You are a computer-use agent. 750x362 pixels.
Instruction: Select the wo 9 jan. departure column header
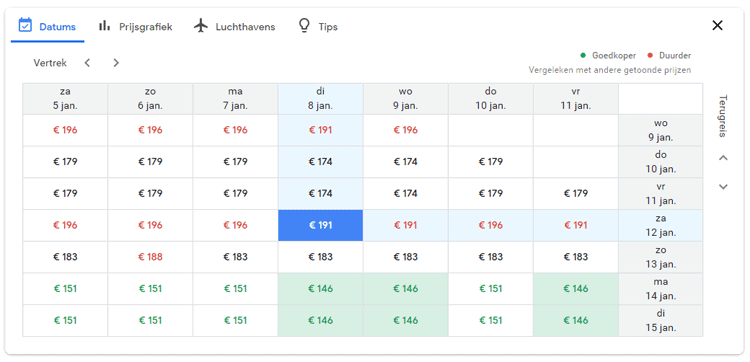tap(406, 99)
